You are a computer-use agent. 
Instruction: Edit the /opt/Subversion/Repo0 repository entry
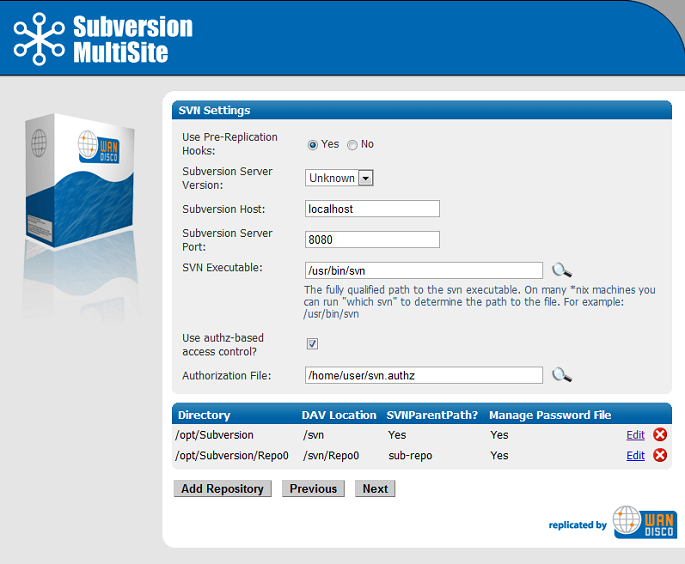[635, 456]
